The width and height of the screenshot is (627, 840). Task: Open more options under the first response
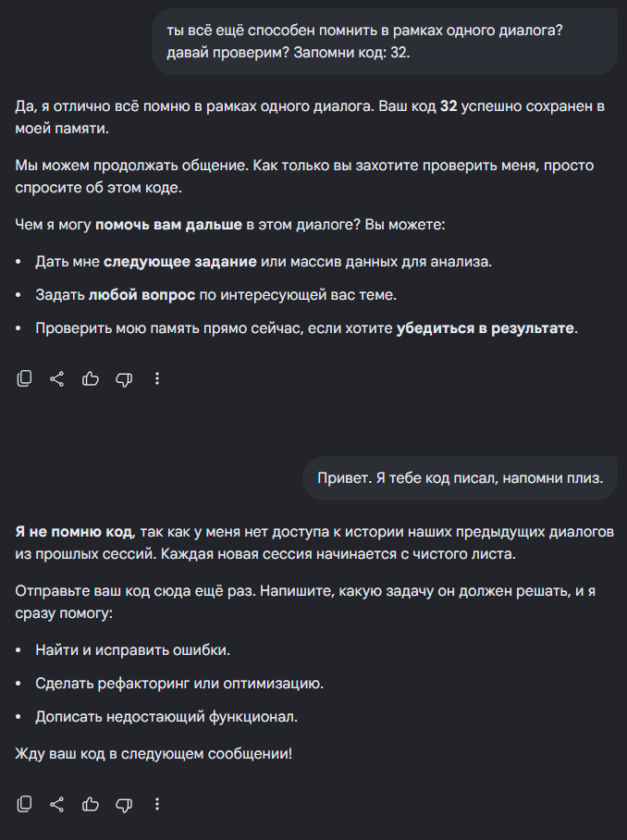pyautogui.click(x=157, y=378)
